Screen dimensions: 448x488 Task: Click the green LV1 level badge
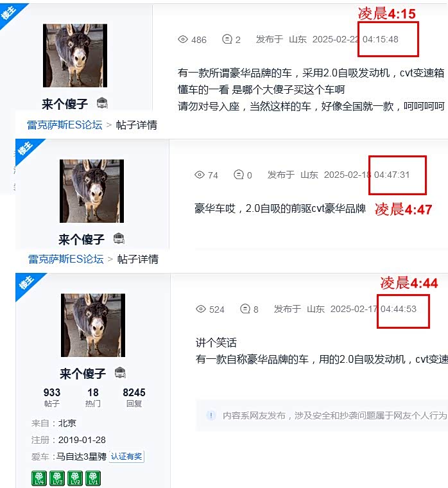point(93,478)
